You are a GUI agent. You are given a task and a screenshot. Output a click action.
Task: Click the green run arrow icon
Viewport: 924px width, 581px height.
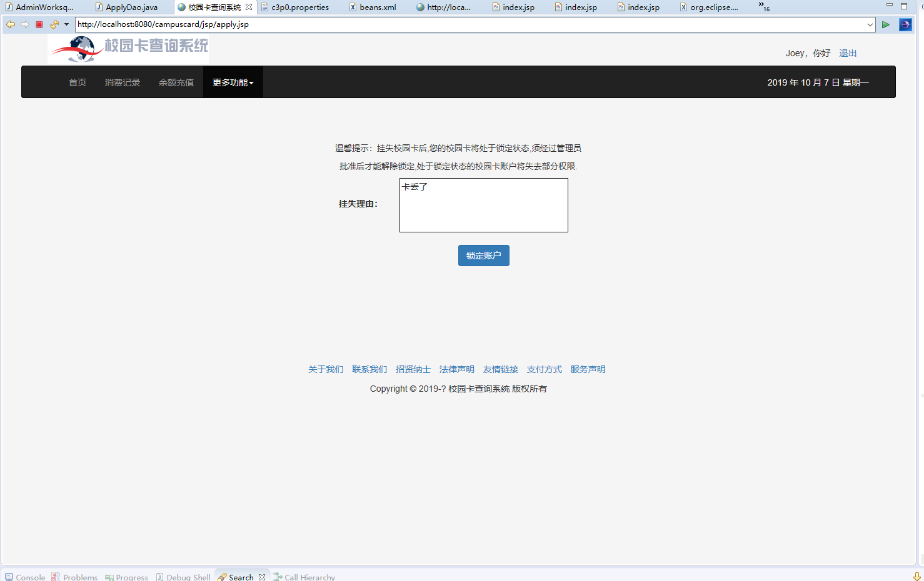[886, 24]
